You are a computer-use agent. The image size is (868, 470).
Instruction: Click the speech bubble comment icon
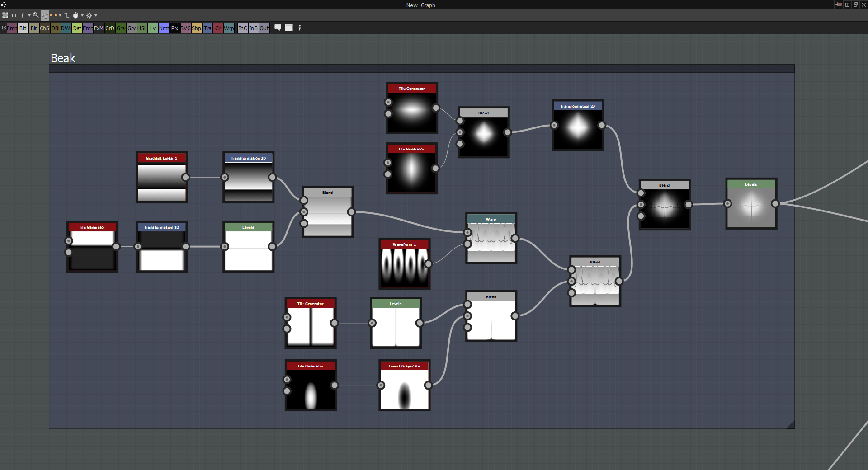tap(278, 28)
